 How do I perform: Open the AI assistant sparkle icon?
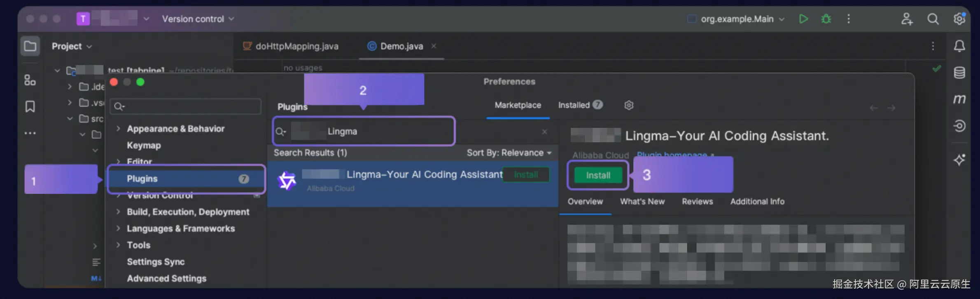[959, 160]
